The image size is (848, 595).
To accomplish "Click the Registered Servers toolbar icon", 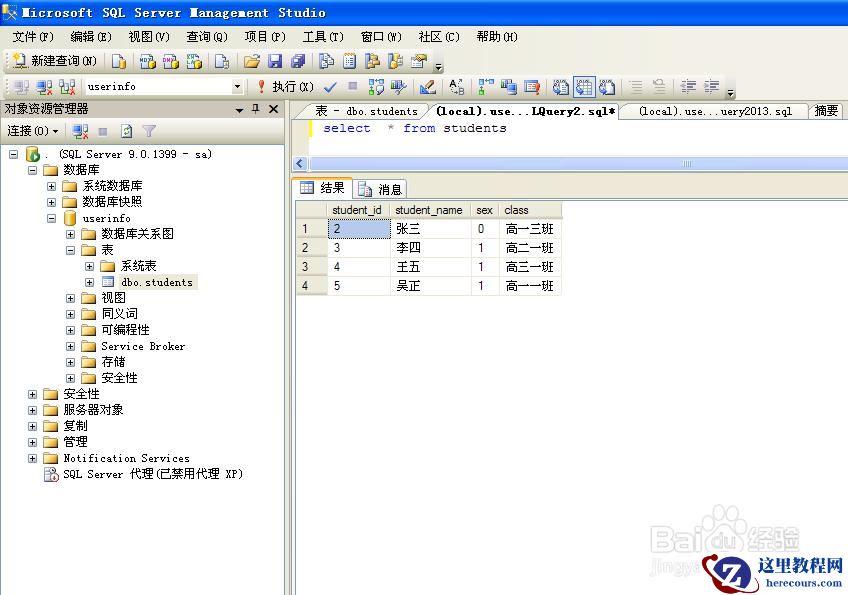I will (x=326, y=61).
